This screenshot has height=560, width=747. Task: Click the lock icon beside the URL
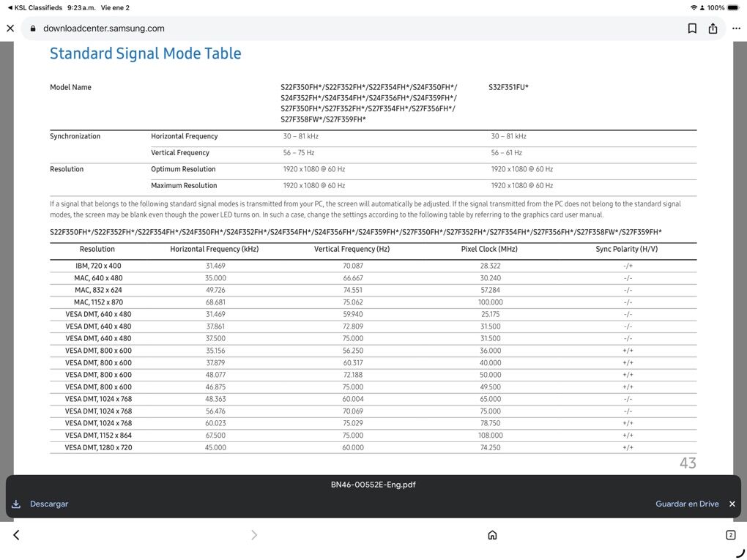pyautogui.click(x=32, y=29)
